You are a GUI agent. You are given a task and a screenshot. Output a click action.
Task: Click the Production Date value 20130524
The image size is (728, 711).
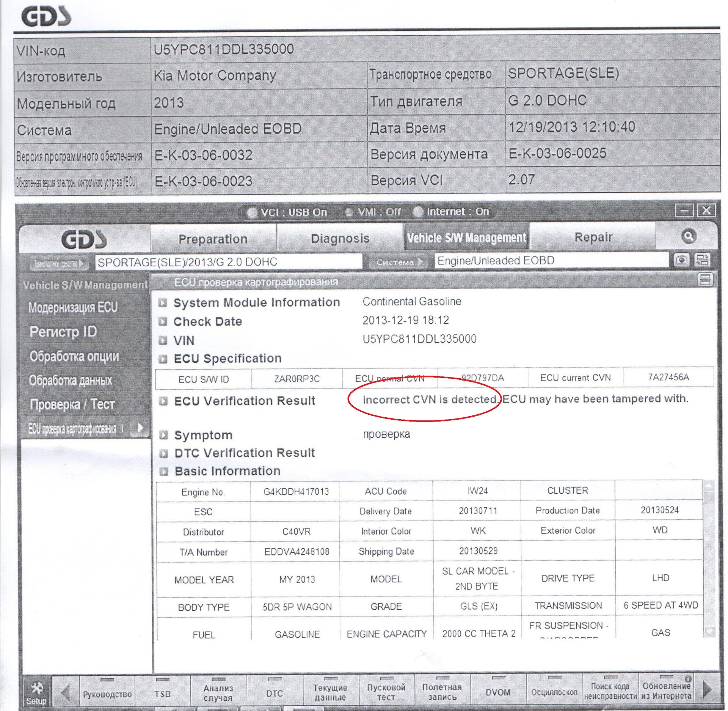660,510
